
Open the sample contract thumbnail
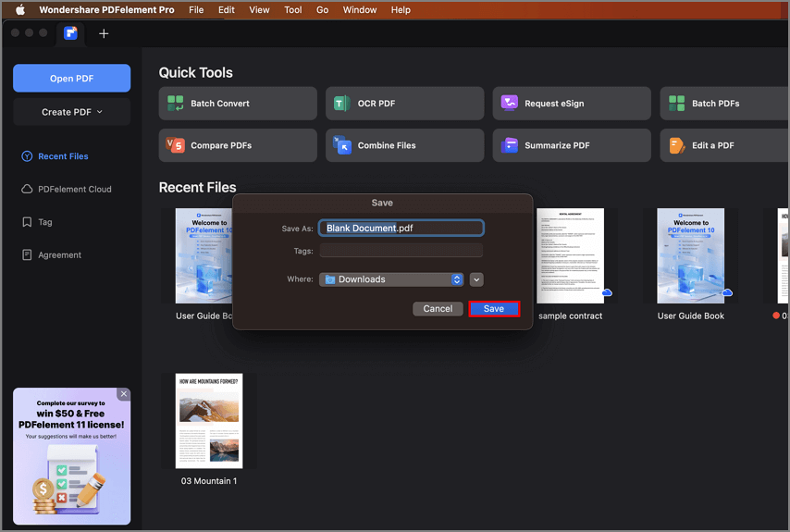[570, 255]
